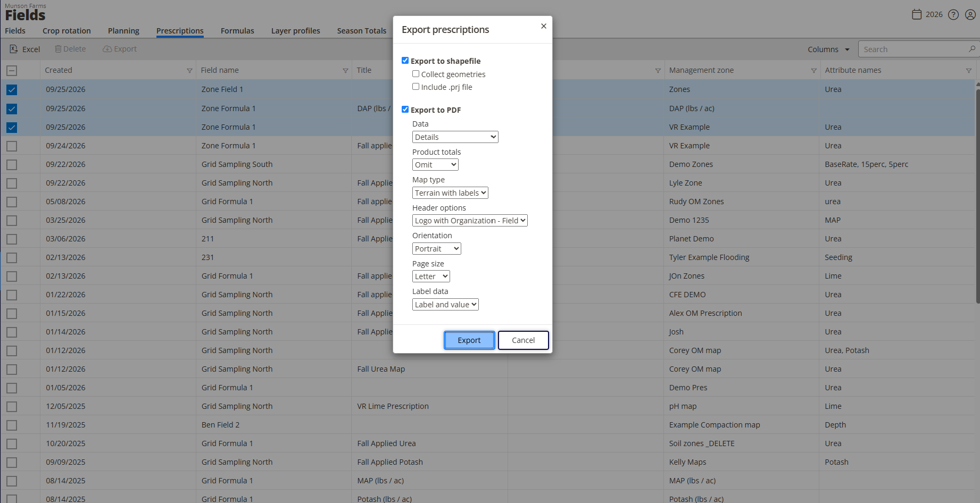980x503 pixels.
Task: Click the Seeding attribute cell
Action: tap(838, 257)
